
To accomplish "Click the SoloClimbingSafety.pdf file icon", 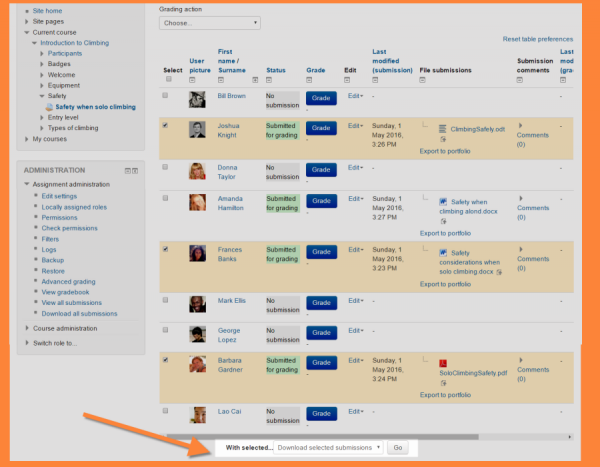I will point(443,362).
